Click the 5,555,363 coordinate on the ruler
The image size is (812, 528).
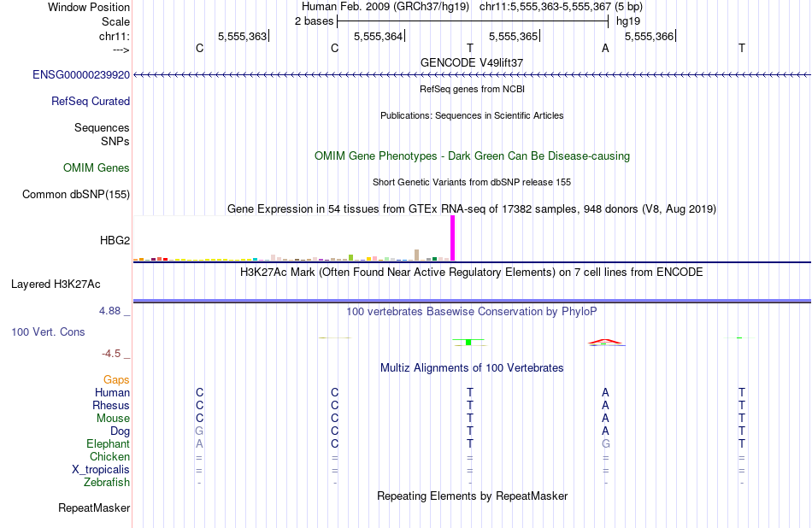point(242,36)
